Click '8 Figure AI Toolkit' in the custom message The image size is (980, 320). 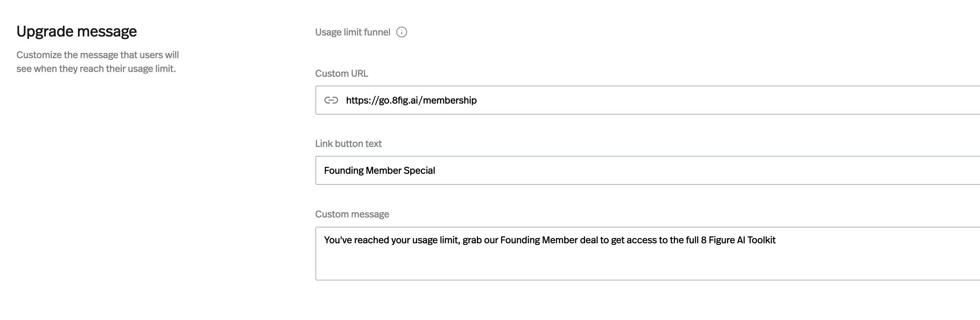(738, 240)
